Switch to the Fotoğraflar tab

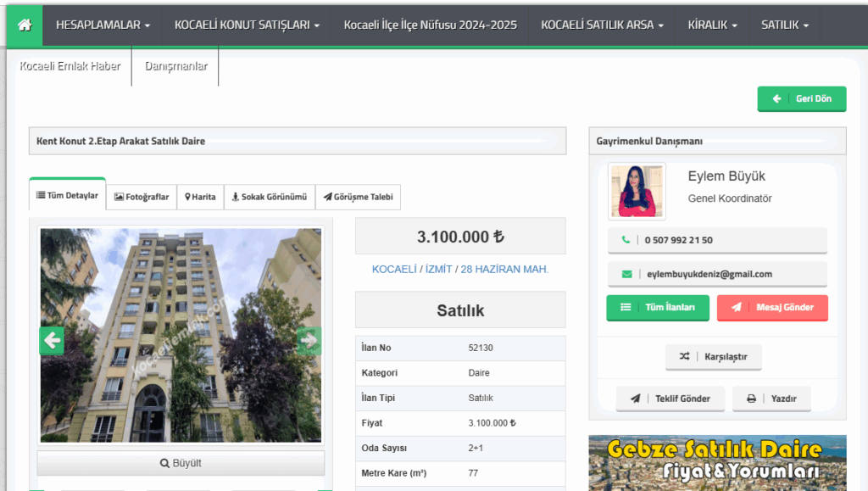pos(142,197)
